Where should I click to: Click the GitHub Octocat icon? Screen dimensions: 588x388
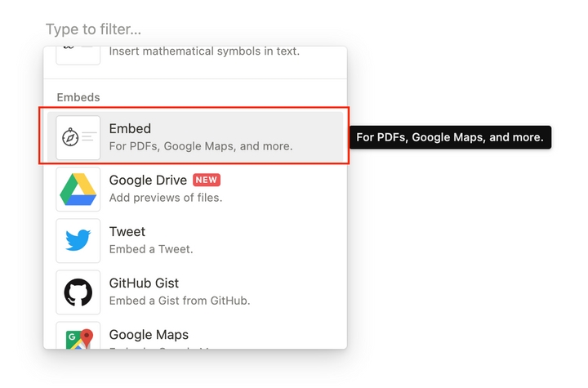point(78,292)
